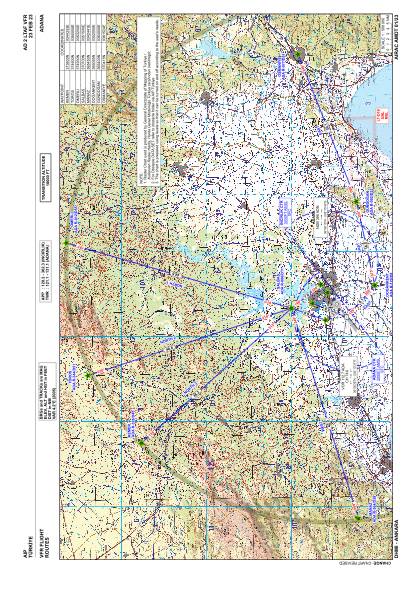
Task: Click the green star waypoint inside the coastal hills
Action: (x=356, y=201)
